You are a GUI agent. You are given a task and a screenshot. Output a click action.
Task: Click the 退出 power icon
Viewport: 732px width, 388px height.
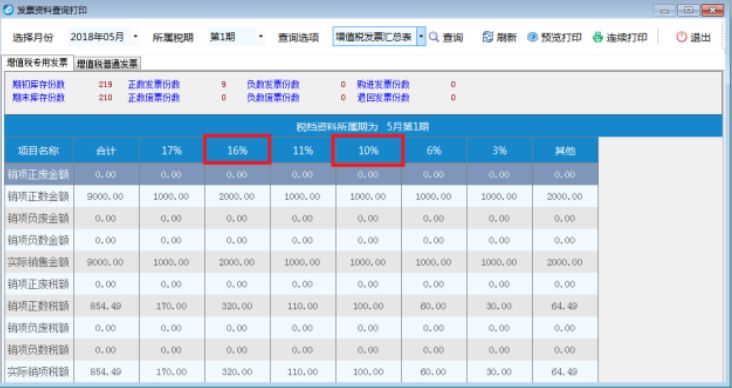pos(682,37)
